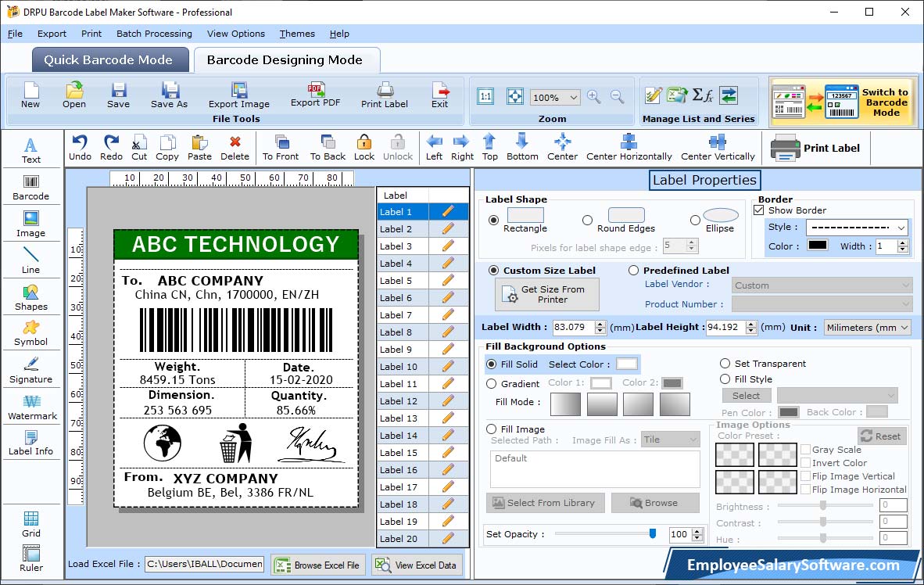Screen dimensions: 924x585
Task: Toggle Show Border checkbox
Action: pyautogui.click(x=759, y=210)
